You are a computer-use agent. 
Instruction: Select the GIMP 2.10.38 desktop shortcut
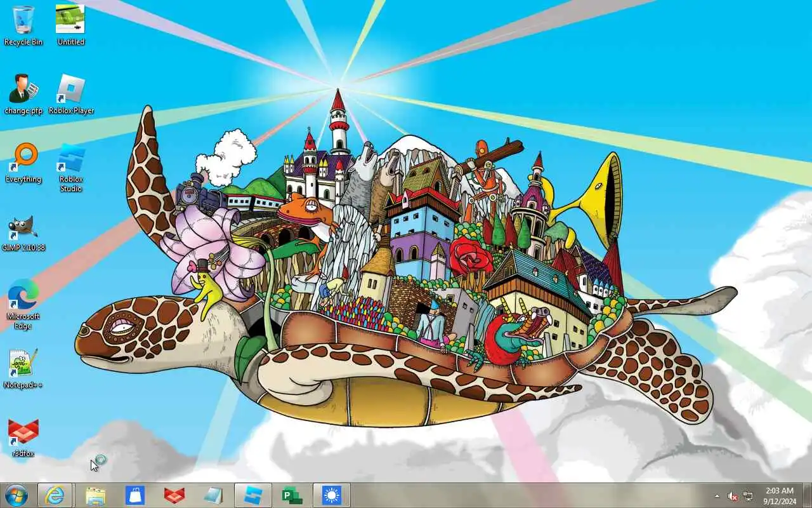pos(23,232)
